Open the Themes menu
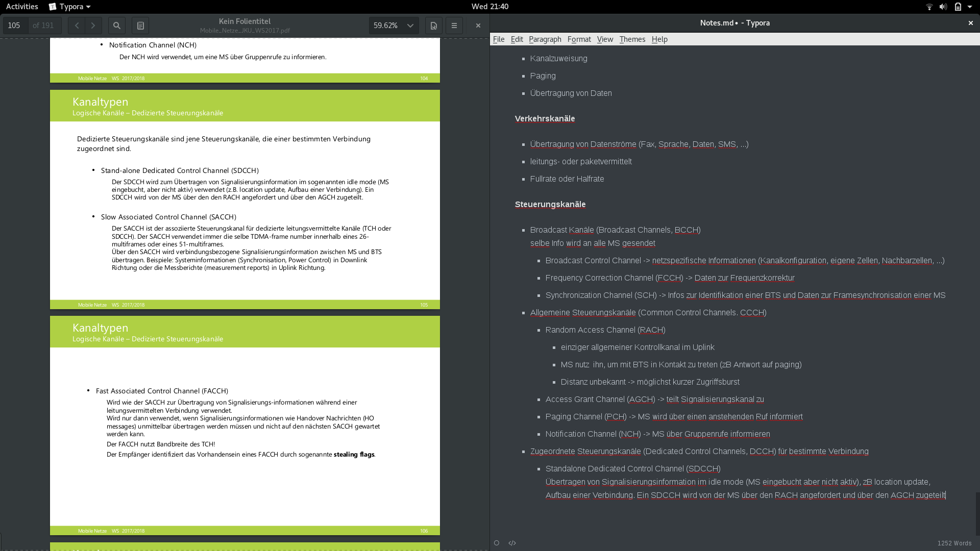The width and height of the screenshot is (980, 551). [632, 39]
